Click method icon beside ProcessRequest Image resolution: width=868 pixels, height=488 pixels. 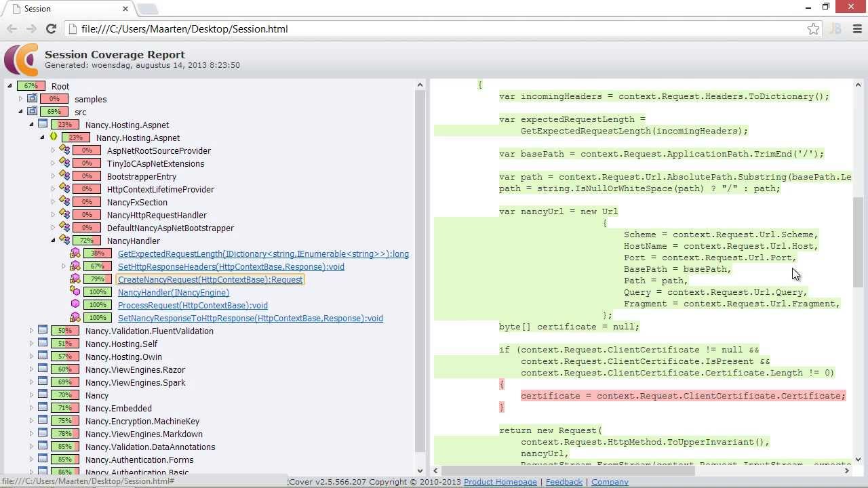click(x=75, y=305)
